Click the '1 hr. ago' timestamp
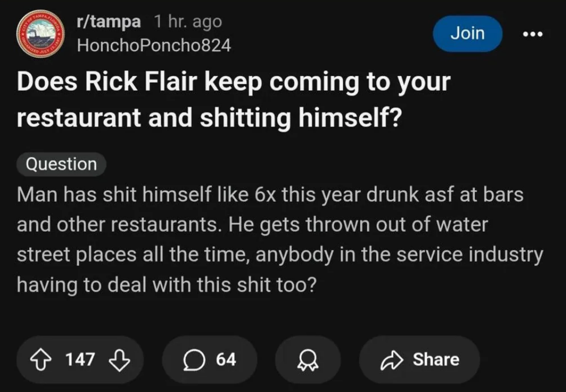Screen dimensions: 566x392 [x=188, y=22]
